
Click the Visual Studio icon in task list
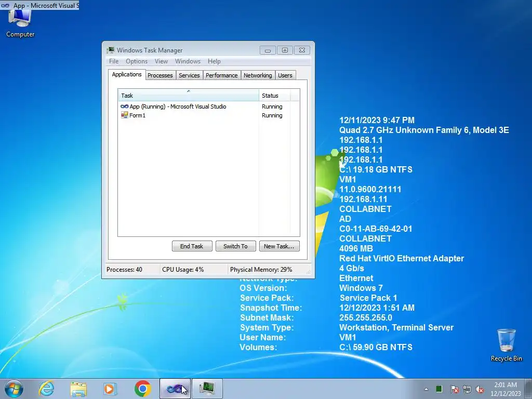click(125, 107)
